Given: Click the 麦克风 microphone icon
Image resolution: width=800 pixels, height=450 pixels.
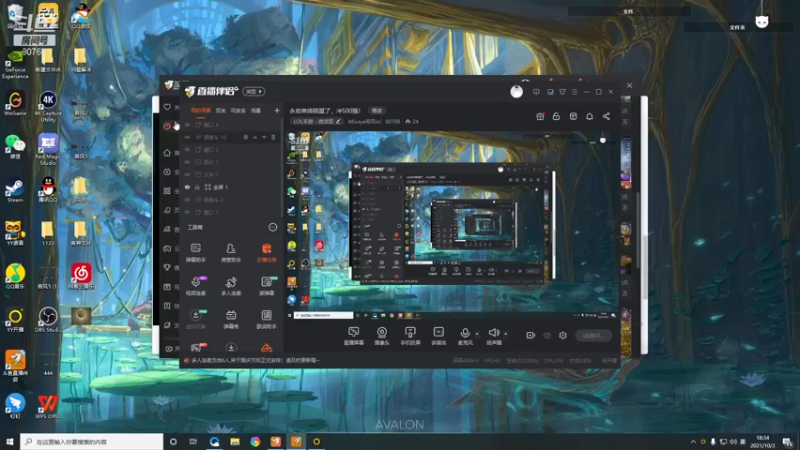Looking at the screenshot, I should point(465,334).
